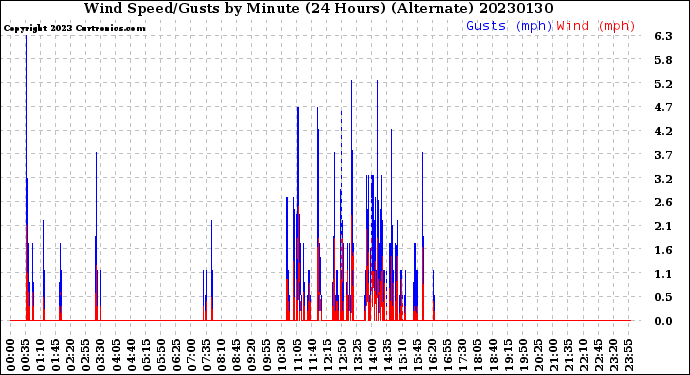Select the 1.6 y-axis value

coord(663,250)
